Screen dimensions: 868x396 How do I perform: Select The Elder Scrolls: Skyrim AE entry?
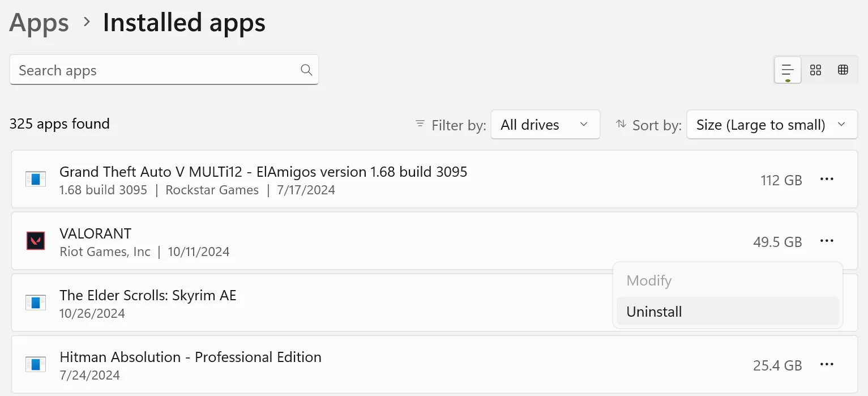[x=148, y=296]
